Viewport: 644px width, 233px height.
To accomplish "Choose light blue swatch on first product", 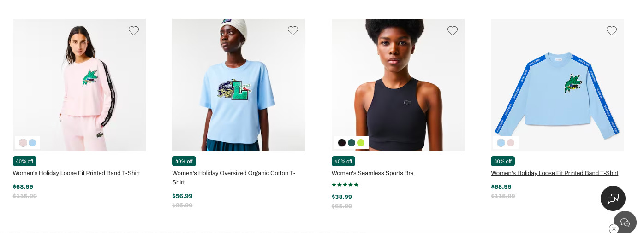I will [x=32, y=143].
